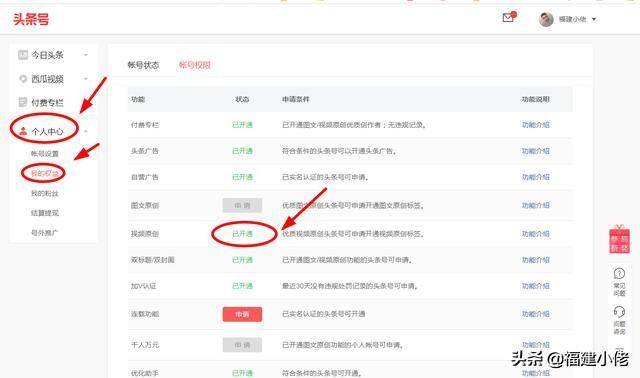The image size is (640, 378).
Task: Select 我的权益 in the sidebar
Action: (x=45, y=173)
